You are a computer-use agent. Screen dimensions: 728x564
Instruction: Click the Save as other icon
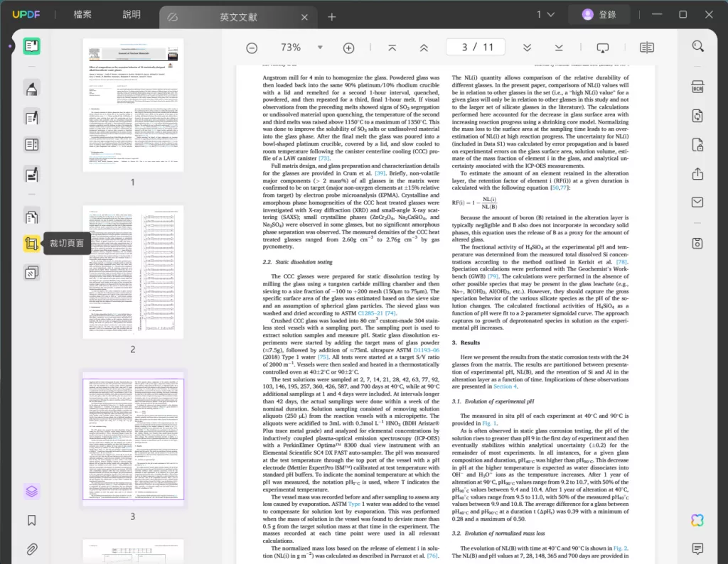[697, 243]
